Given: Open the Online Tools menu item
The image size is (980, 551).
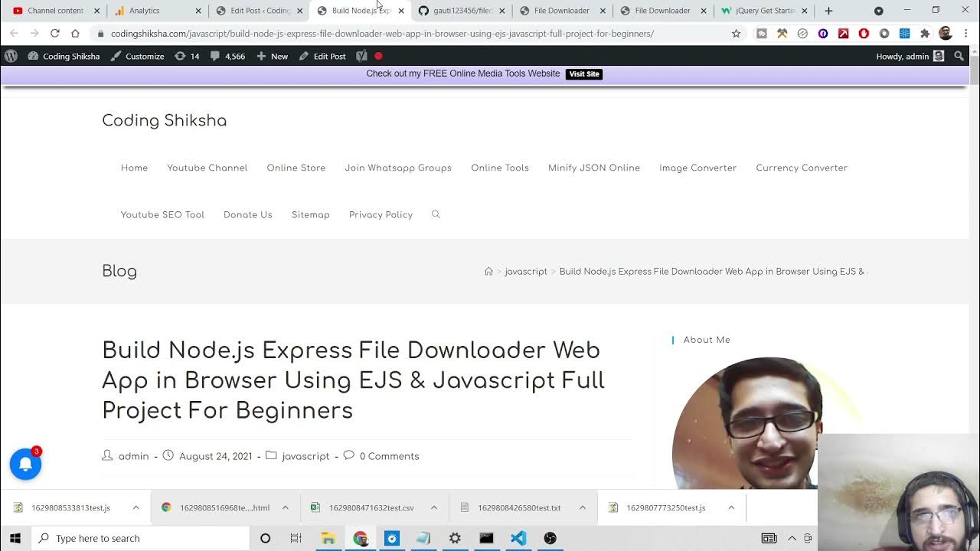Looking at the screenshot, I should point(499,168).
